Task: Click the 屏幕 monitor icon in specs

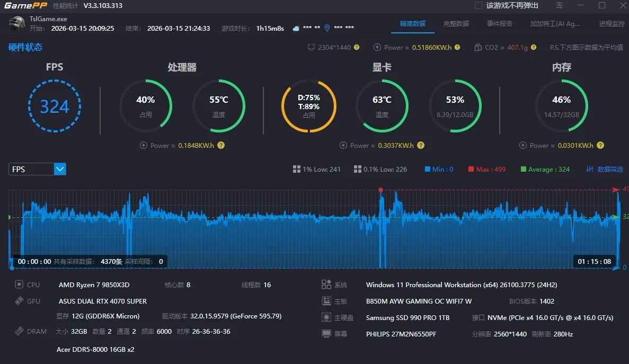Action: coord(326,333)
